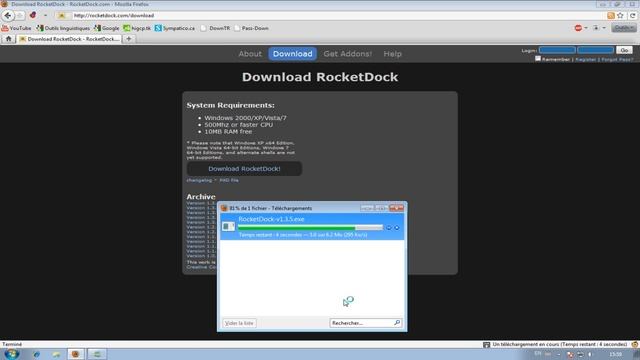The width and height of the screenshot is (640, 360).
Task: Open the Windows Start orb
Action: tap(11, 354)
